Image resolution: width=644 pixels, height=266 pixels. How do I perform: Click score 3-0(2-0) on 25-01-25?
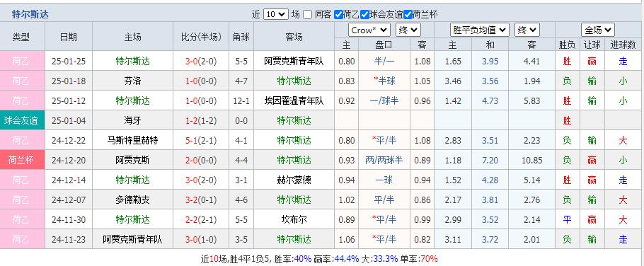click(201, 61)
